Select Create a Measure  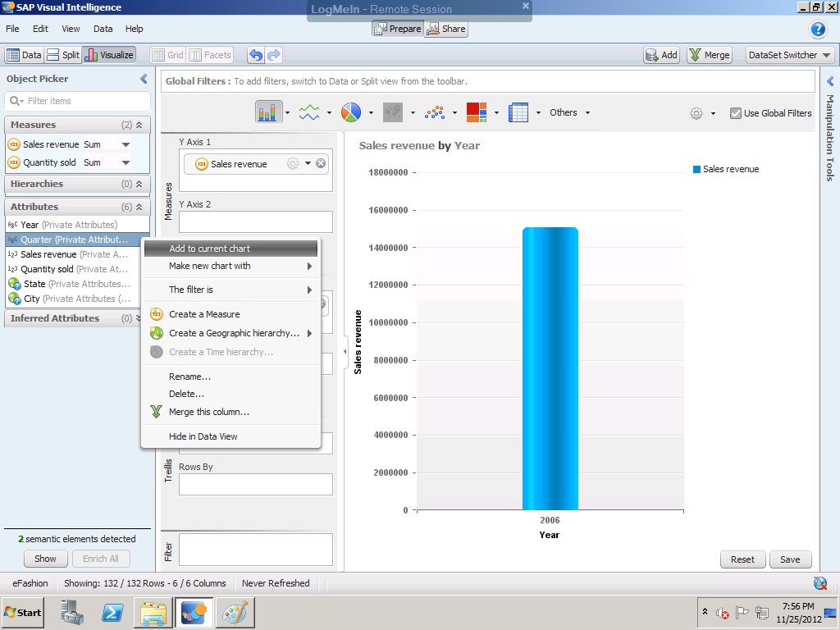click(x=231, y=314)
